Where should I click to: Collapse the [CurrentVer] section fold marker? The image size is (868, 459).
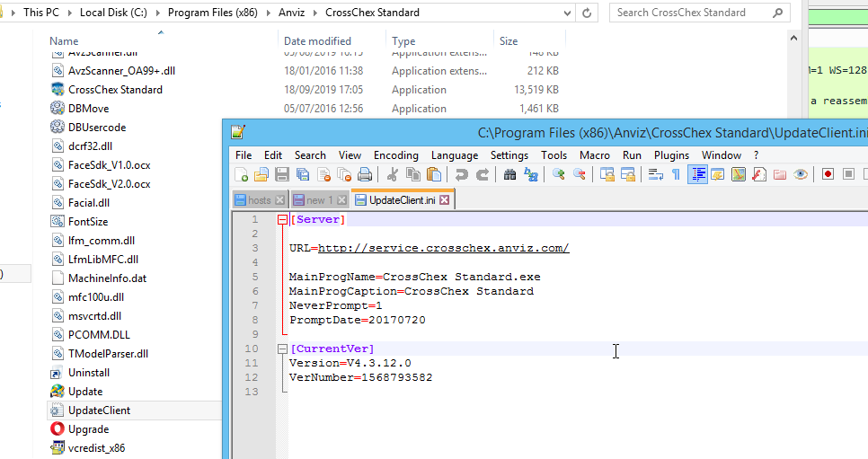[x=282, y=349]
